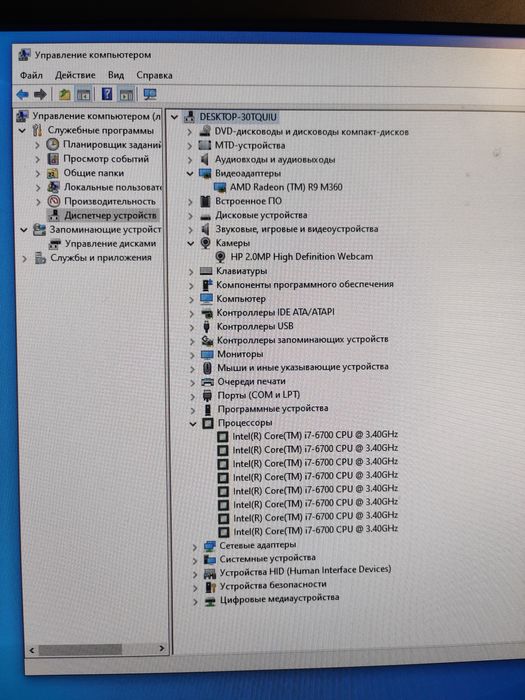Select AMD Radeon (TM) R9 M360 adapter
The width and height of the screenshot is (525, 700).
pyautogui.click(x=286, y=187)
